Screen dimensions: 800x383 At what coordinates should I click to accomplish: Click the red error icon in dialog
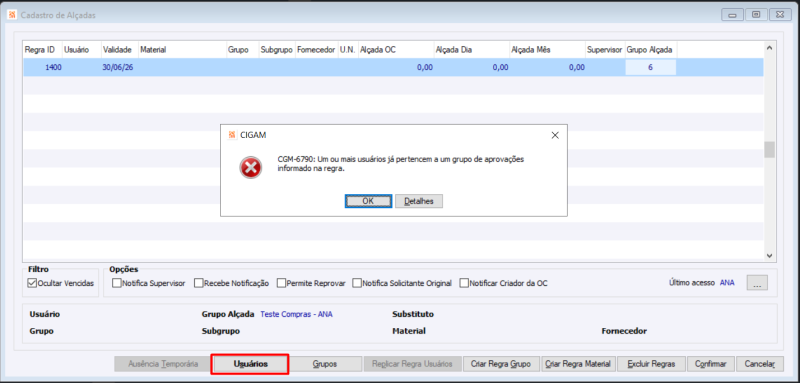click(251, 167)
